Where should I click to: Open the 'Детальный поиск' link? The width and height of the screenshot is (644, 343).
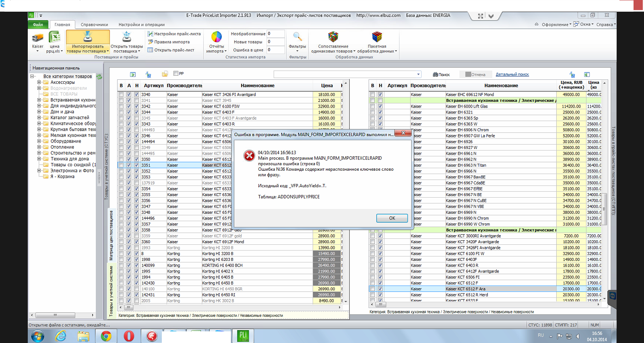(512, 74)
